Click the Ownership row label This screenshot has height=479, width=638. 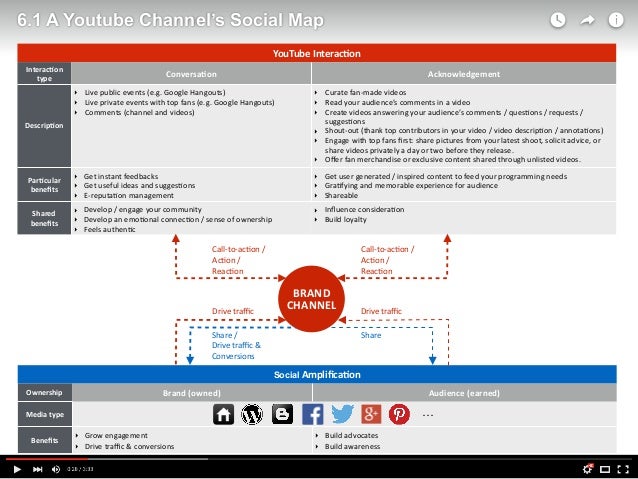[x=44, y=392]
